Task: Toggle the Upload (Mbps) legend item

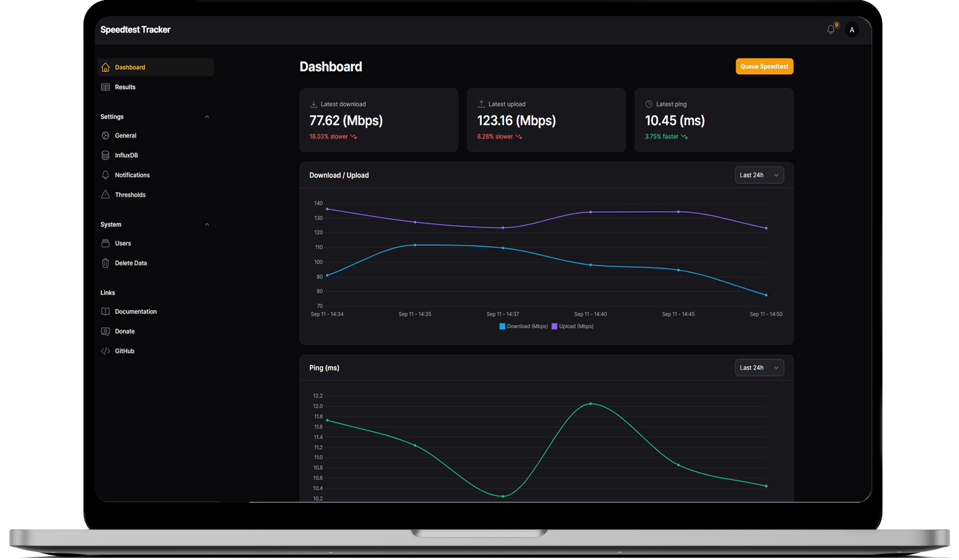Action: tap(572, 326)
